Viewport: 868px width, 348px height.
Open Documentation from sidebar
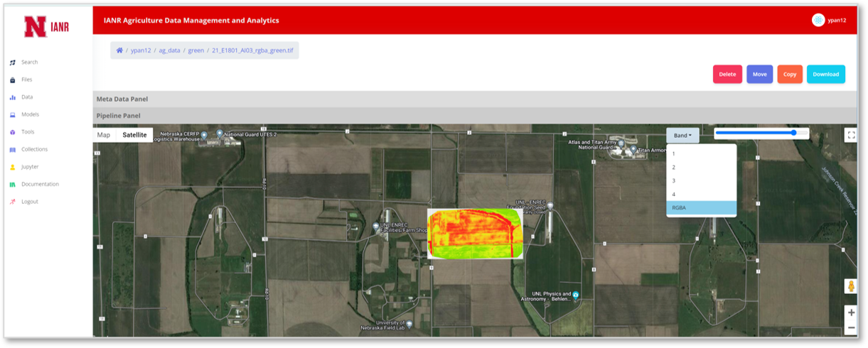[40, 185]
